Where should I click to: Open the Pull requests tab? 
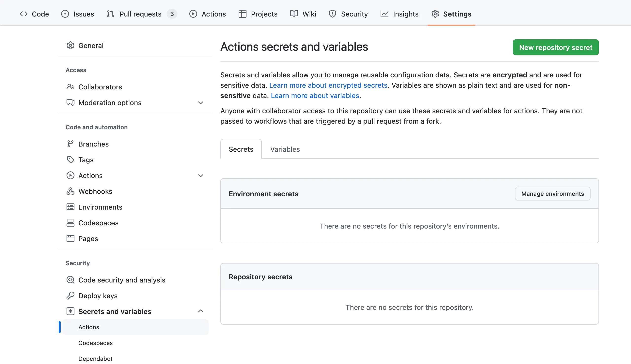pos(142,14)
